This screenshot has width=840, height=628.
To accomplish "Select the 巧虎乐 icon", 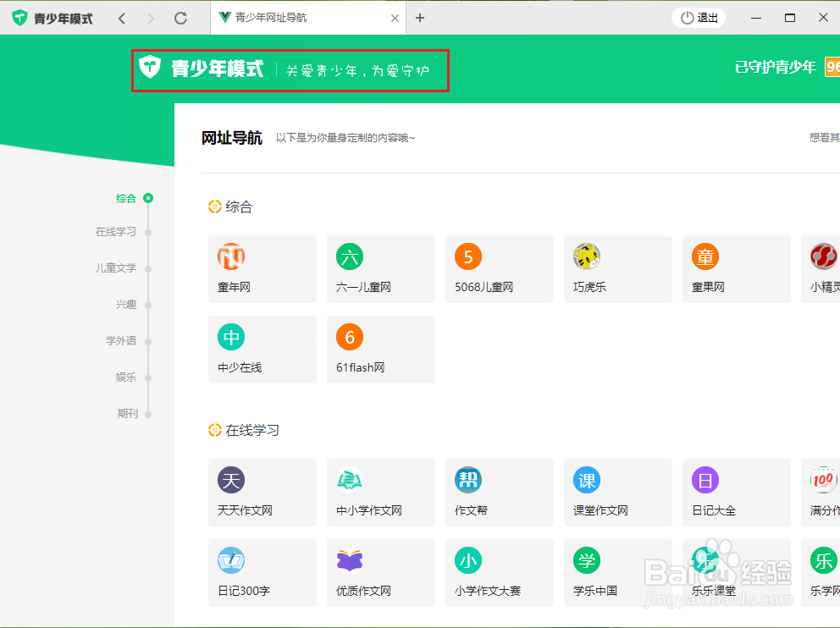I will pos(617,269).
